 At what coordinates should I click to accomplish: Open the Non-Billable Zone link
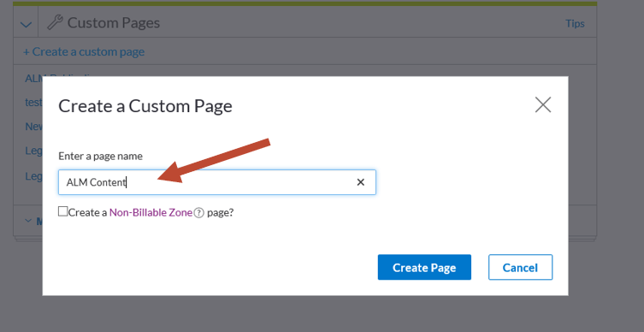coord(151,212)
